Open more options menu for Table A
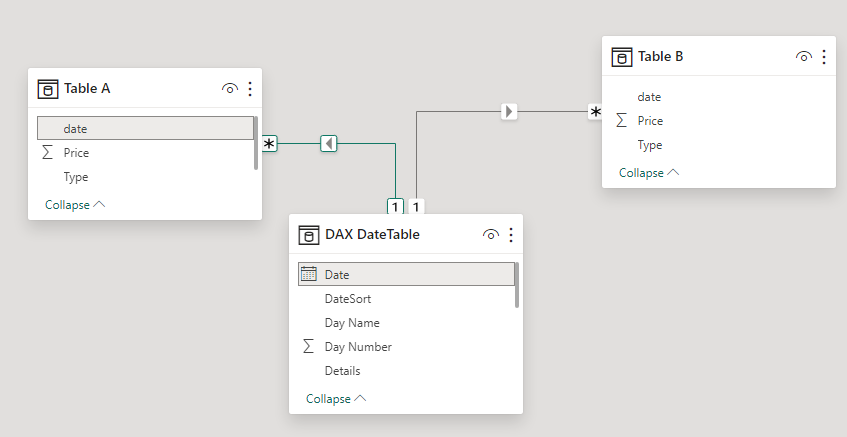 coord(250,89)
